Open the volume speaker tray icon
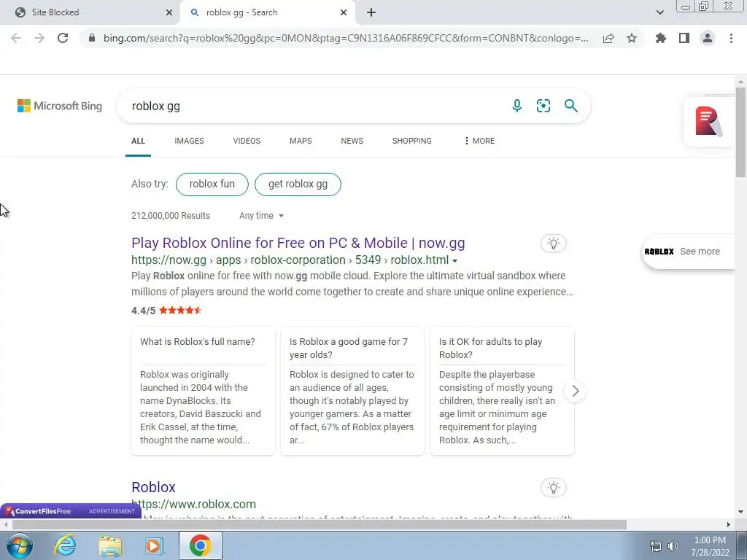This screenshot has width=747, height=560. 673,546
